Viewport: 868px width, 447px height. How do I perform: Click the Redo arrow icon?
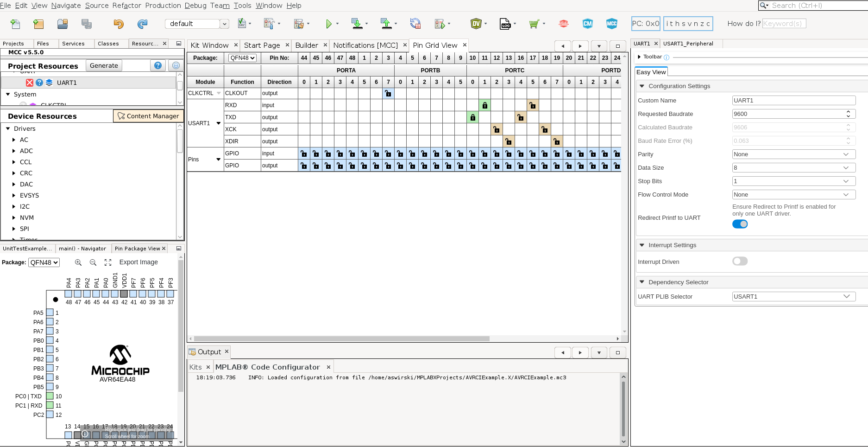pos(143,24)
